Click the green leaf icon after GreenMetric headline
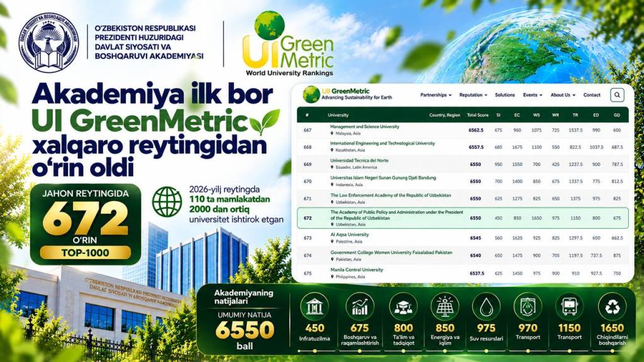 [264, 122]
